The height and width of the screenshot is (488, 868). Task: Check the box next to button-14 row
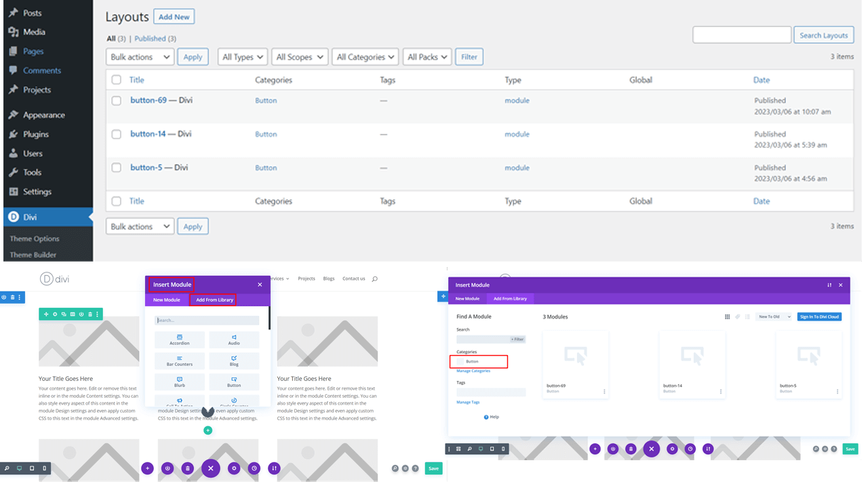click(x=117, y=134)
